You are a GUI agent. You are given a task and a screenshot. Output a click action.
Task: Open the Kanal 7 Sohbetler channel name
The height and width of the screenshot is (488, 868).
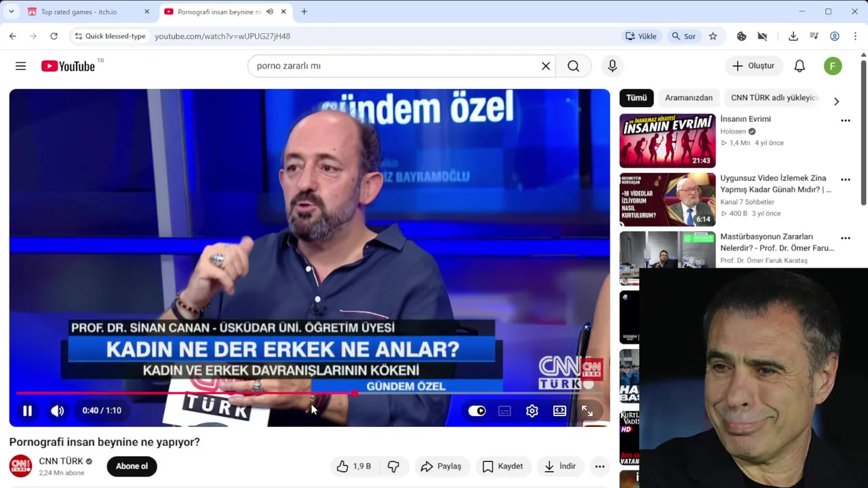(747, 202)
